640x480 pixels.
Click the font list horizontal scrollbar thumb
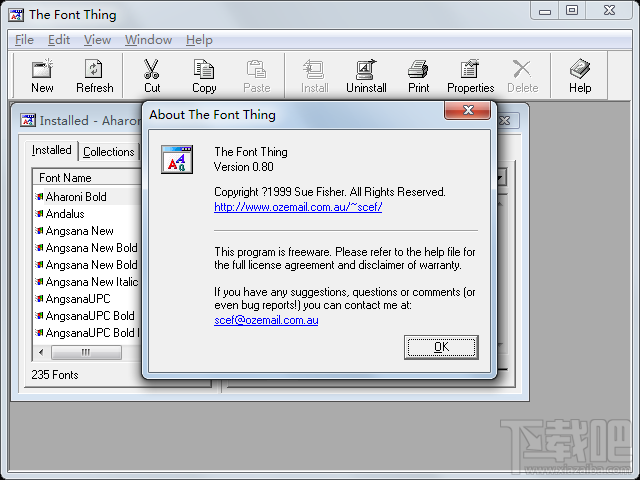point(86,352)
